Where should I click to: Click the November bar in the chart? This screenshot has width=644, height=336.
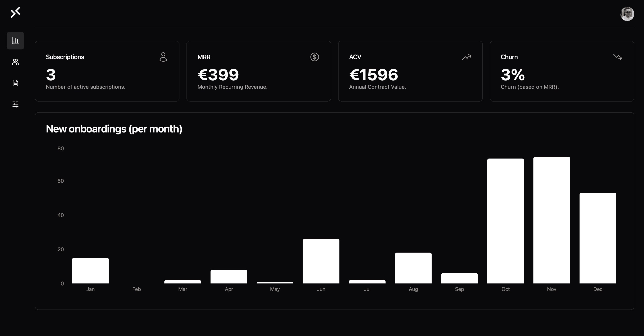[552, 220]
